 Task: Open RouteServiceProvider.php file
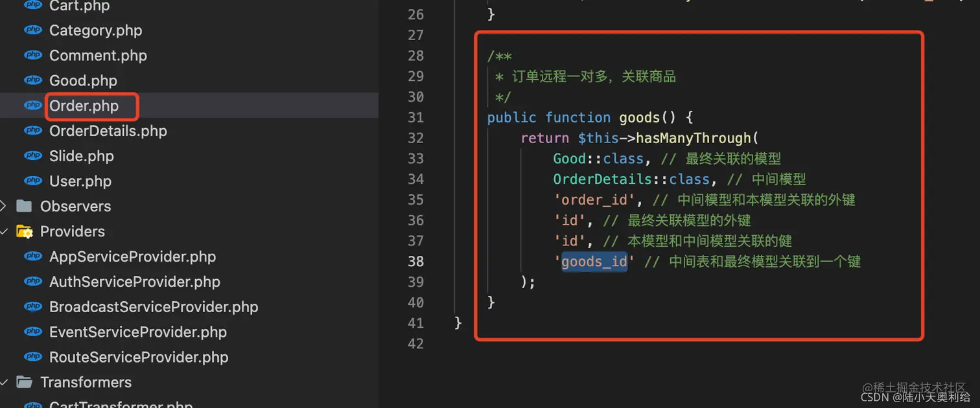tap(139, 357)
